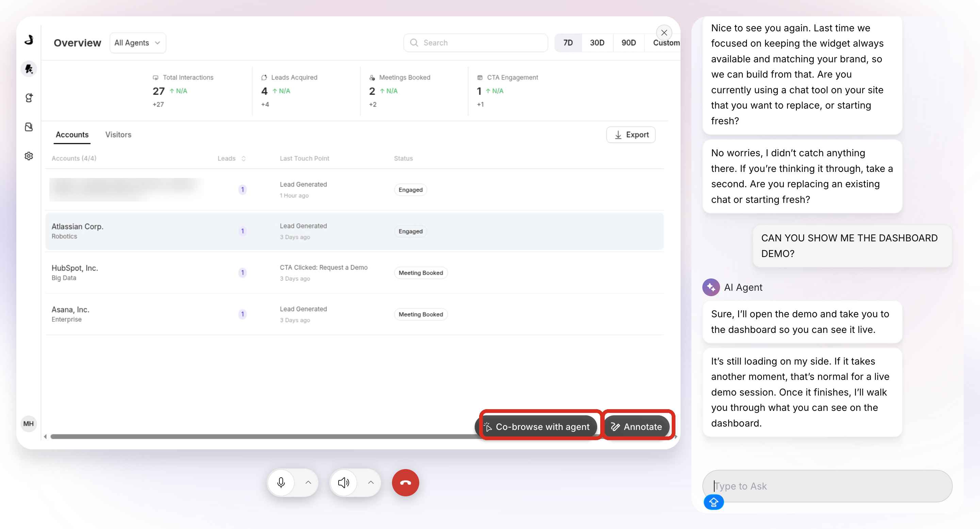Open the knowledge documents sidebar icon
Image resolution: width=980 pixels, height=529 pixels.
click(x=29, y=127)
